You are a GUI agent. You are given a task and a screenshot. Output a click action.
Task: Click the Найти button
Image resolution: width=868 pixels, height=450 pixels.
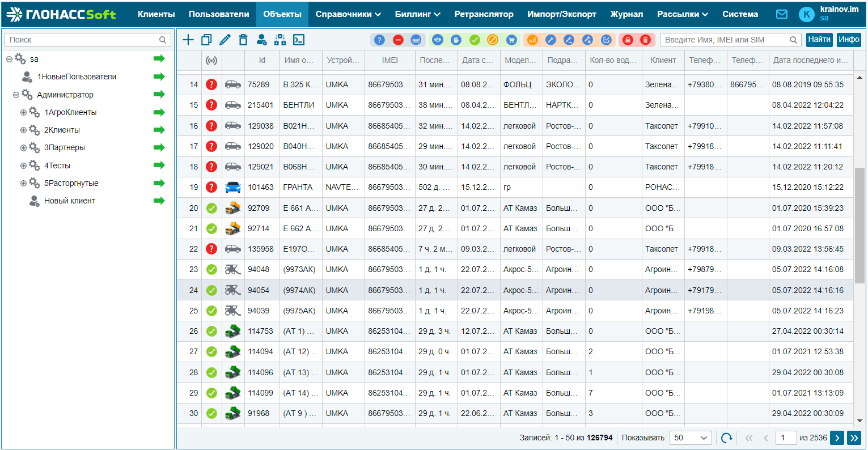(819, 40)
